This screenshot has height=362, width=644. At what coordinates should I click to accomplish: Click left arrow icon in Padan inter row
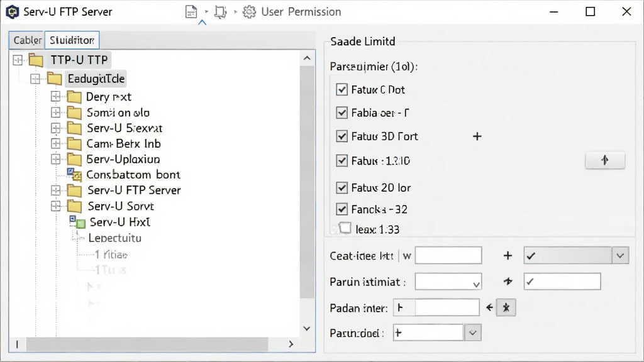coord(489,307)
